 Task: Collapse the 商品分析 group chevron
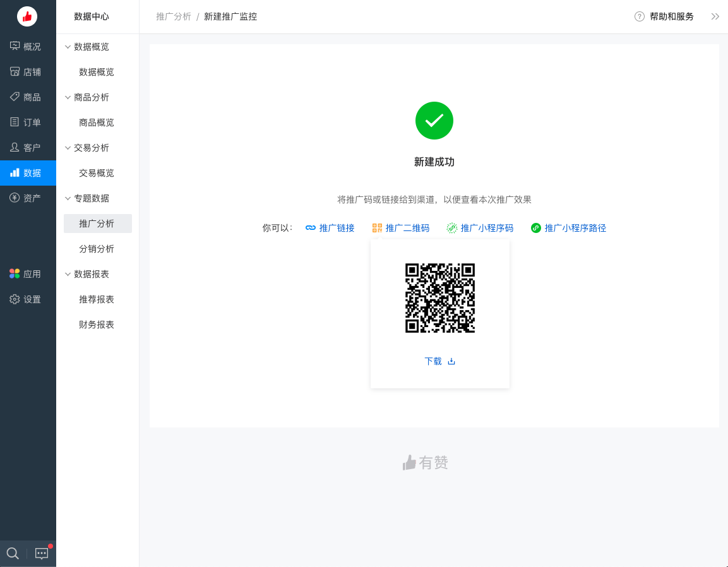[68, 97]
